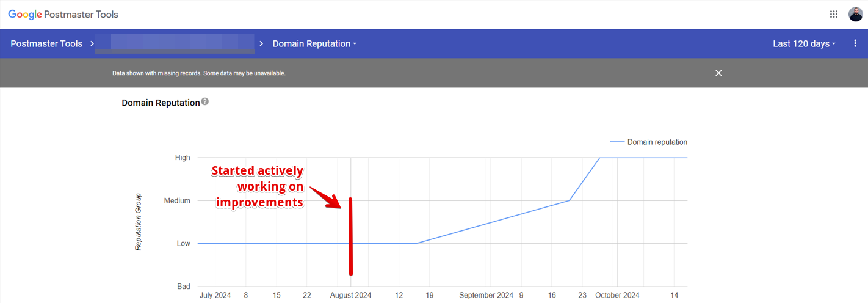The height and width of the screenshot is (303, 868).
Task: Dismiss the missing records notice
Action: [718, 73]
